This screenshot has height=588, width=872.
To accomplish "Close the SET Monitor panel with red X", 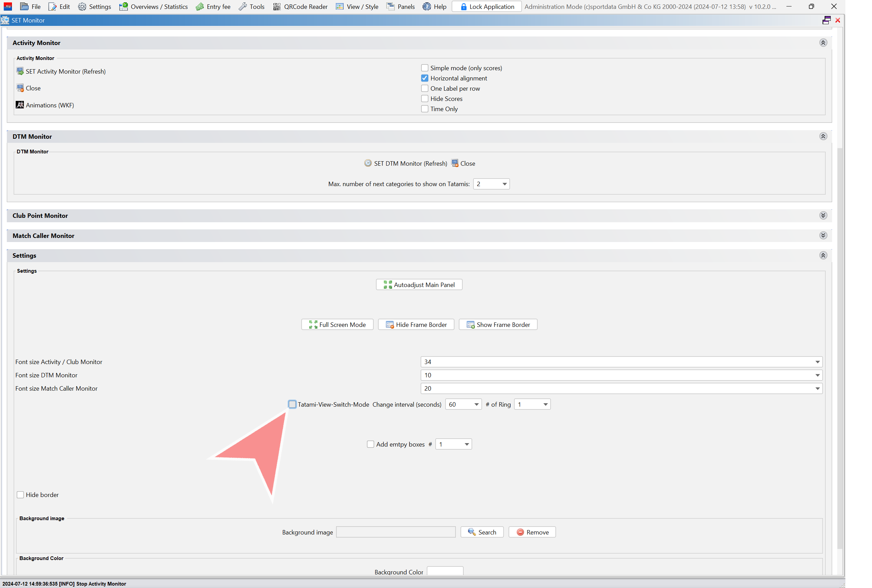I will point(838,20).
